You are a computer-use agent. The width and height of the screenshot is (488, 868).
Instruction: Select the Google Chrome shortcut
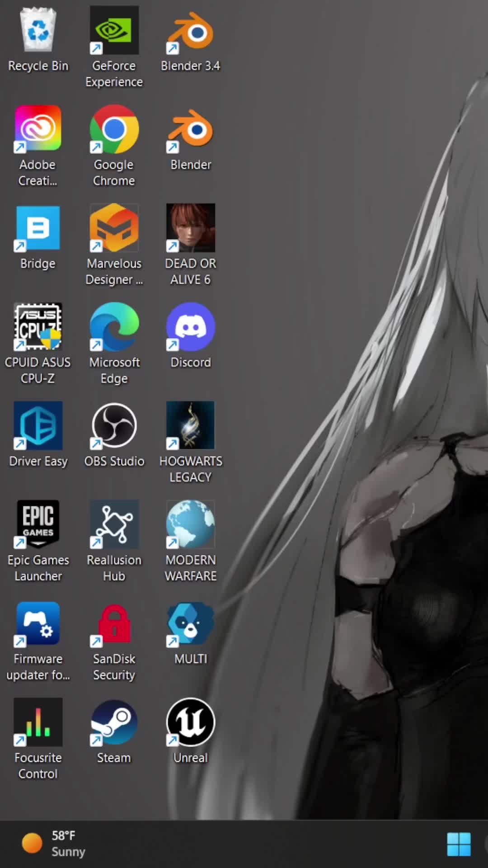114,129
